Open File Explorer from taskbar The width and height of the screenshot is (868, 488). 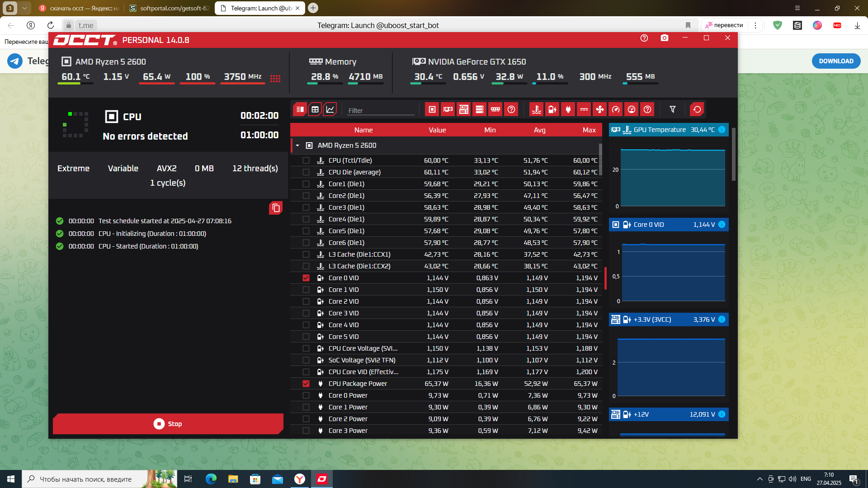pyautogui.click(x=233, y=479)
